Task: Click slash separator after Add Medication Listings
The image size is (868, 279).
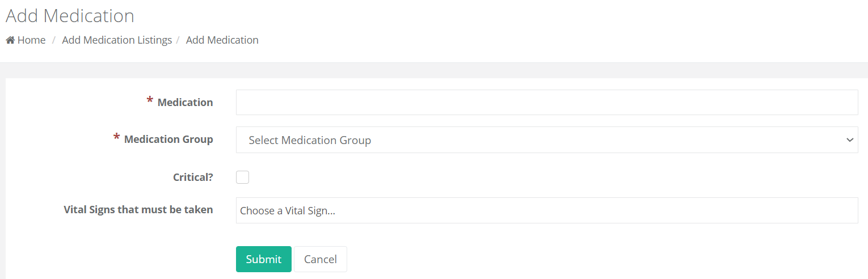Action: (x=178, y=40)
